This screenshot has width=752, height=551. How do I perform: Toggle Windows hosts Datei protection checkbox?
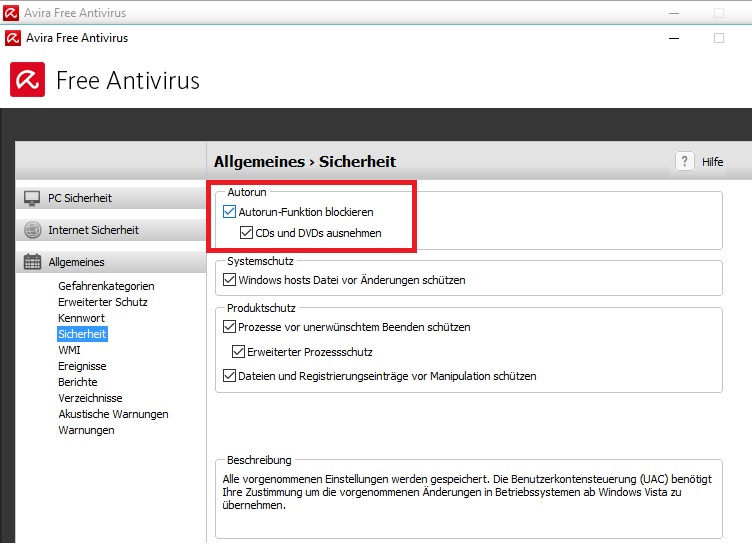click(x=229, y=280)
